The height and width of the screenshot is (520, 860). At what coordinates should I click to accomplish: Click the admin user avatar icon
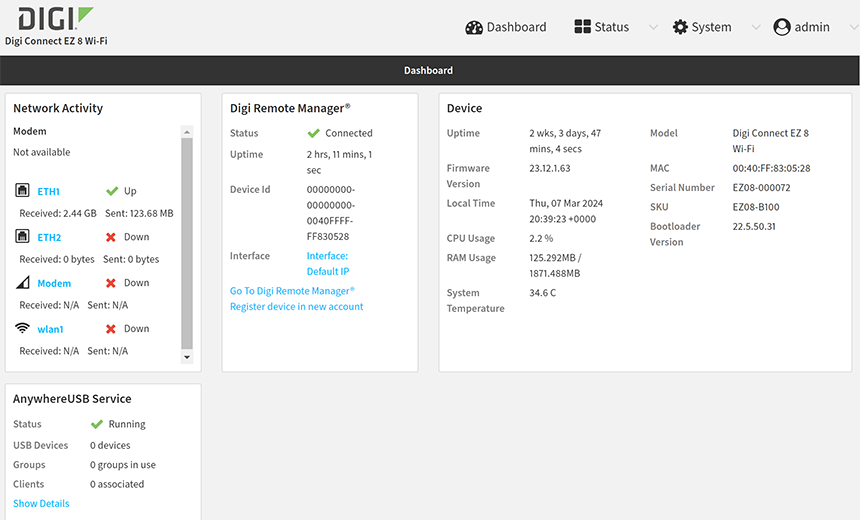[782, 27]
